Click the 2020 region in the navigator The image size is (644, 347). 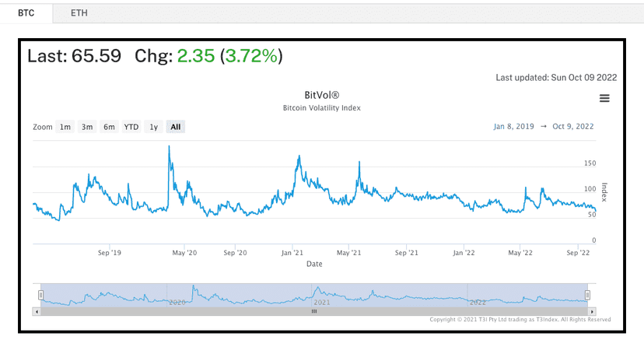click(177, 302)
